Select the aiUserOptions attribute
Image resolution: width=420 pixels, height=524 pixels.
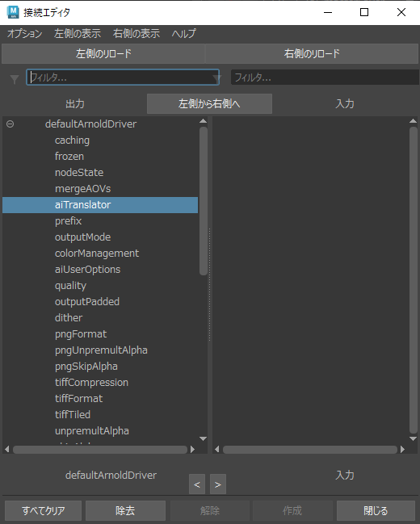[100, 270]
